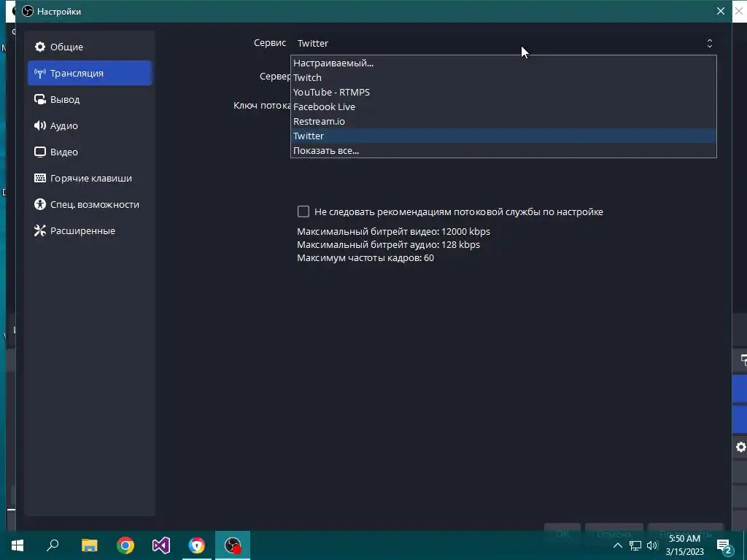Click the gear icon beside Общие

click(x=40, y=47)
